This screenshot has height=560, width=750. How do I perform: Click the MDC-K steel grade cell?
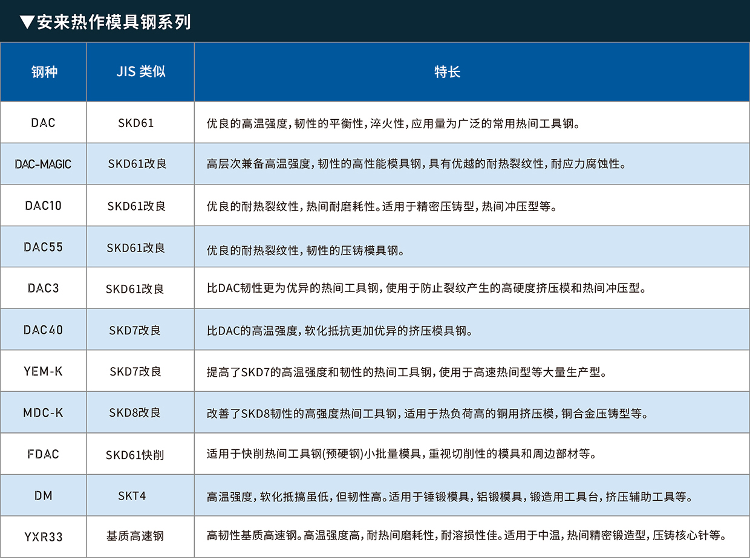44,413
